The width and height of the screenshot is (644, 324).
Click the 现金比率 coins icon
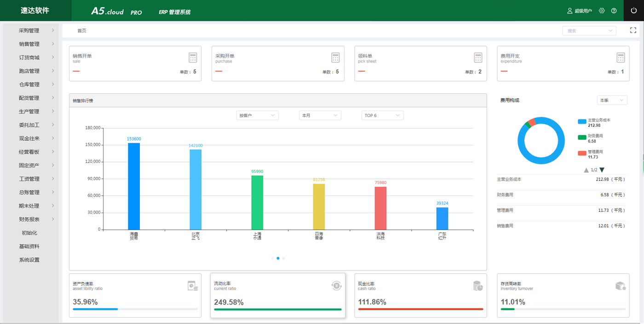(478, 286)
